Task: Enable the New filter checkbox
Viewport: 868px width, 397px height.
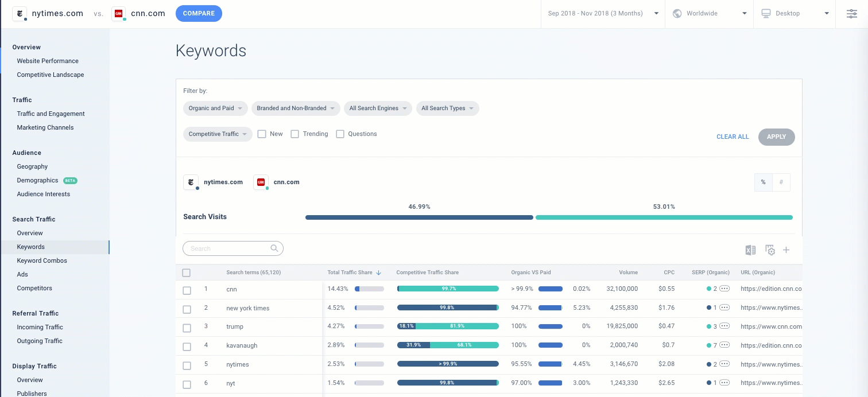Action: 262,134
